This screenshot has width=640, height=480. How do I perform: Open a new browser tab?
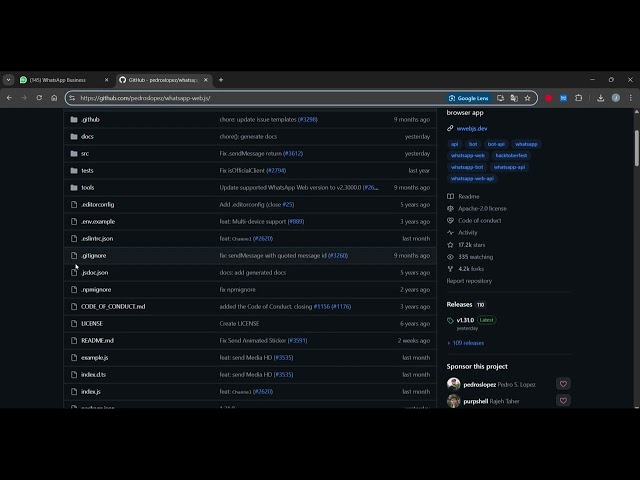(x=221, y=80)
